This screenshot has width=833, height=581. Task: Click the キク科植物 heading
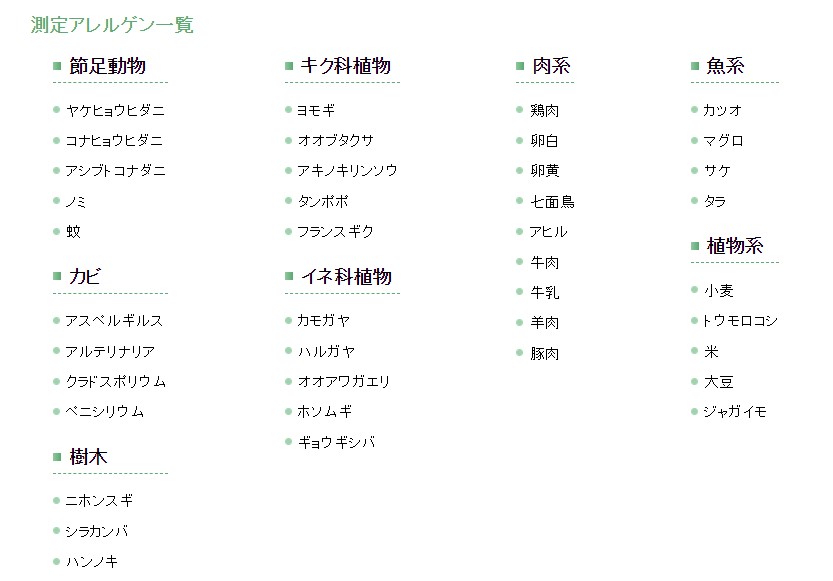pyautogui.click(x=346, y=66)
